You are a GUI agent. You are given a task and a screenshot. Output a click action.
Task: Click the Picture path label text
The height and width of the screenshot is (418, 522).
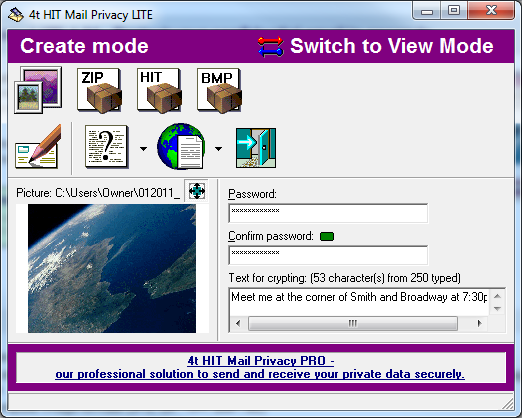point(98,193)
